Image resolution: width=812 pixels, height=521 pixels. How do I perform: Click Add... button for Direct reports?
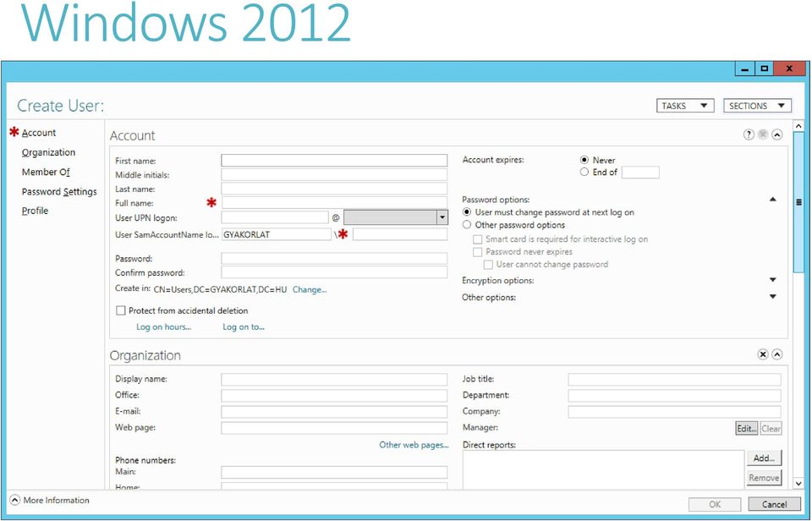coord(764,458)
